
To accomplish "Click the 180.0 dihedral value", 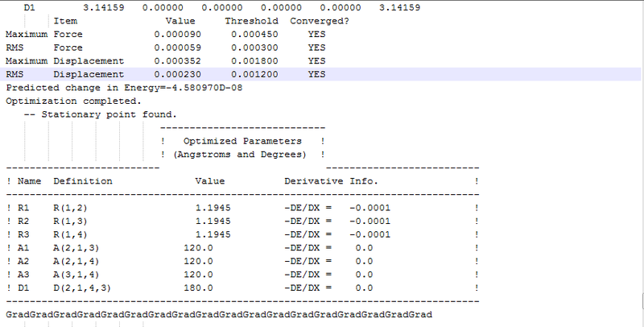I will (198, 288).
